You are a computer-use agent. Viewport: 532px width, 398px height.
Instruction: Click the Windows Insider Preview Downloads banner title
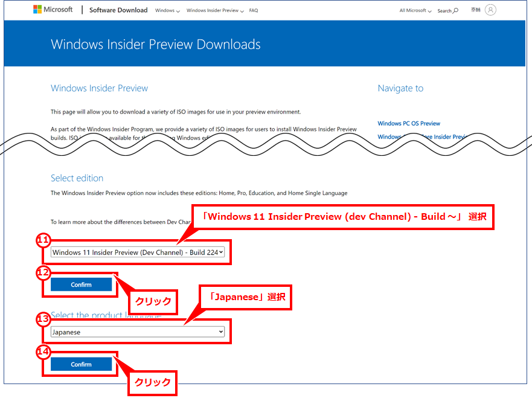pyautogui.click(x=156, y=45)
